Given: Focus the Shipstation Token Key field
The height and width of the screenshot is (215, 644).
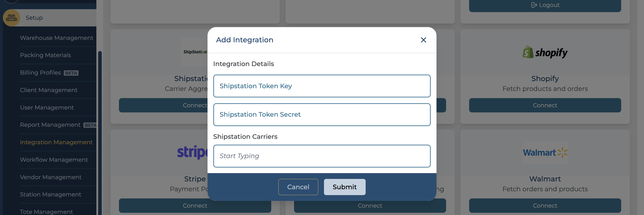Looking at the screenshot, I should pyautogui.click(x=322, y=86).
